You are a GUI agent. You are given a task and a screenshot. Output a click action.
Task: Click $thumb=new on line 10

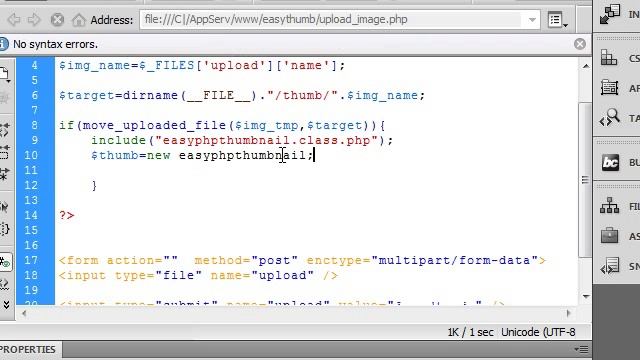[131, 156]
